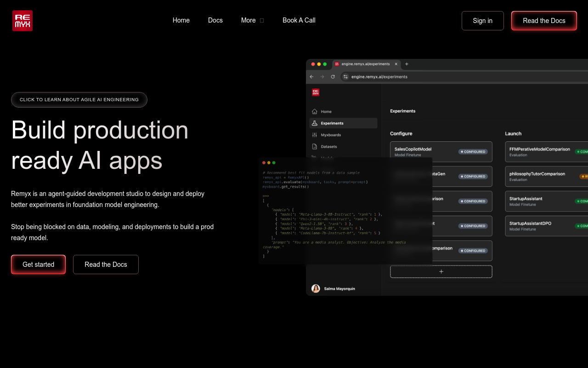Image resolution: width=588 pixels, height=368 pixels.
Task: Click the "Meta-Llama-3-8B-Instruct" rank 1 line
Action: point(328,214)
